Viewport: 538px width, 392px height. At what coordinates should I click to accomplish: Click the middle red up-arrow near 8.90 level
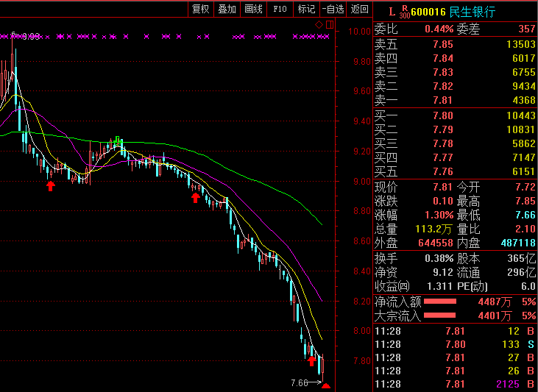point(196,196)
